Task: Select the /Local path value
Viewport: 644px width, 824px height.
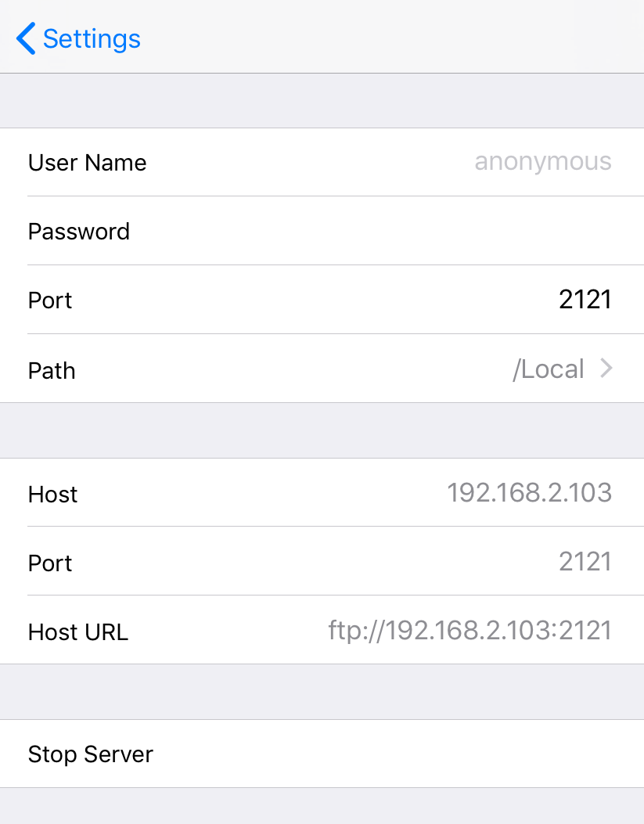Action: click(x=548, y=369)
